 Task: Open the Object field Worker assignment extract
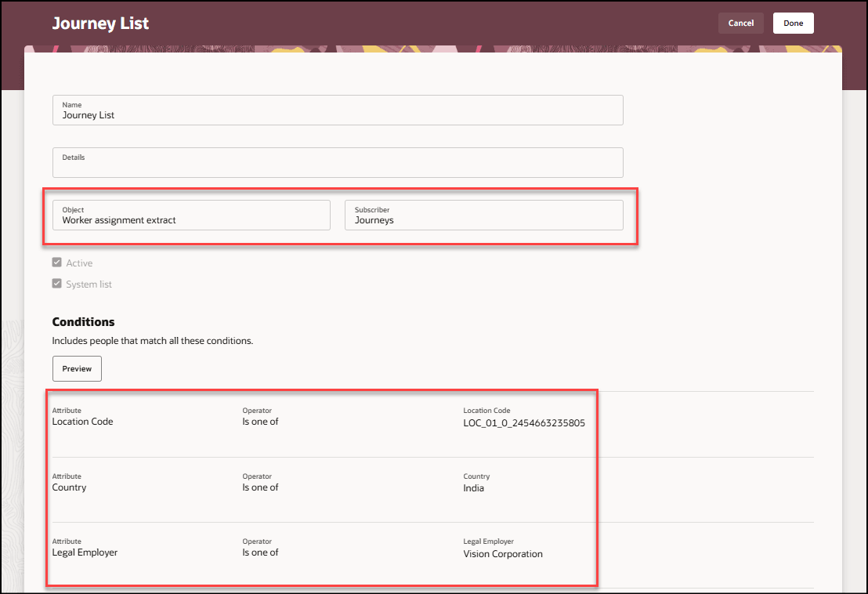point(191,216)
